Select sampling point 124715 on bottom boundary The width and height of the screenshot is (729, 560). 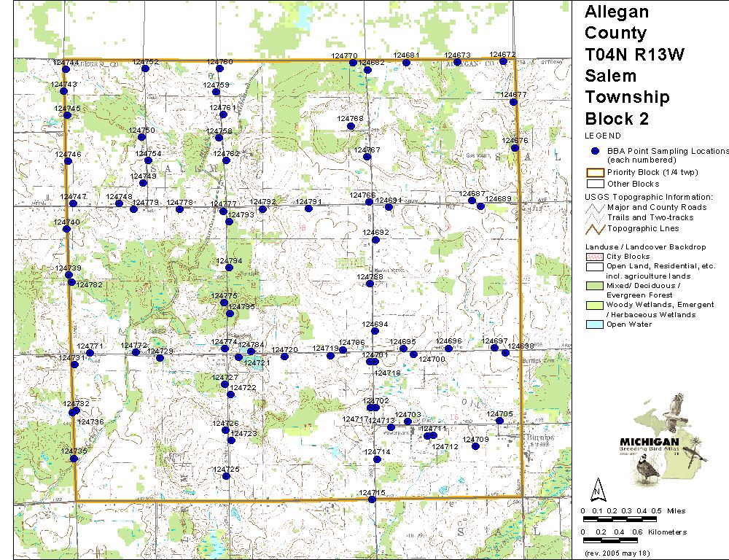373,500
